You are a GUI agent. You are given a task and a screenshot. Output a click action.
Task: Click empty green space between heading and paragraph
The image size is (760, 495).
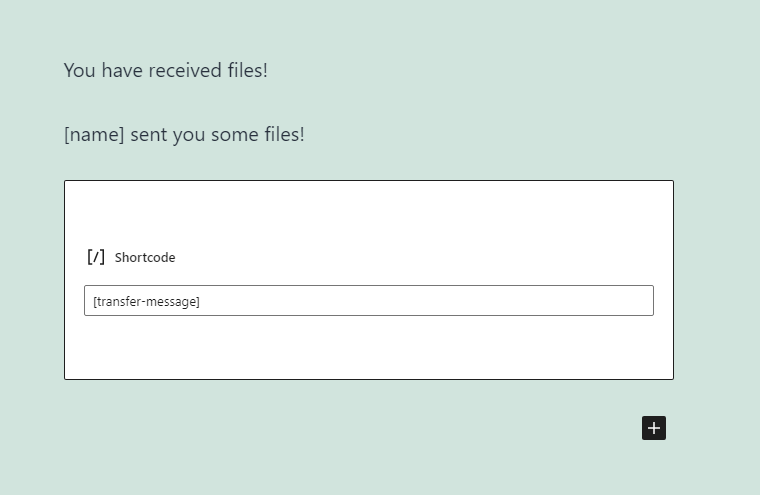tap(339, 103)
